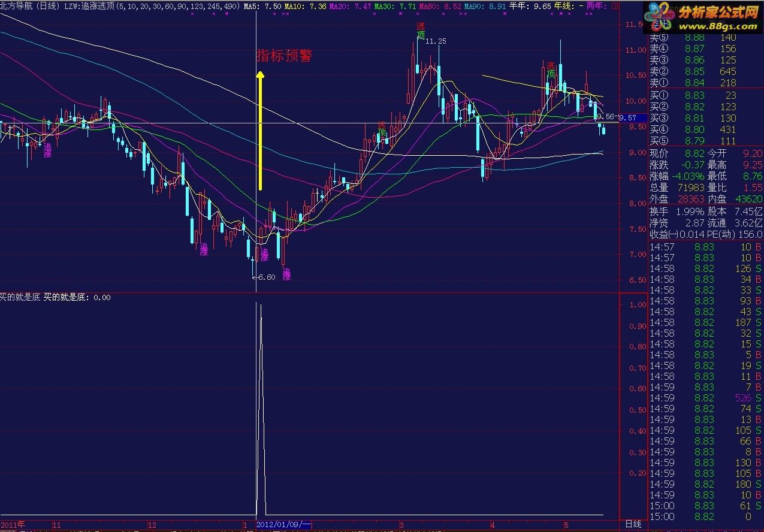Click the MA5: 7.50 value label
764x532 pixels.
click(x=262, y=5)
